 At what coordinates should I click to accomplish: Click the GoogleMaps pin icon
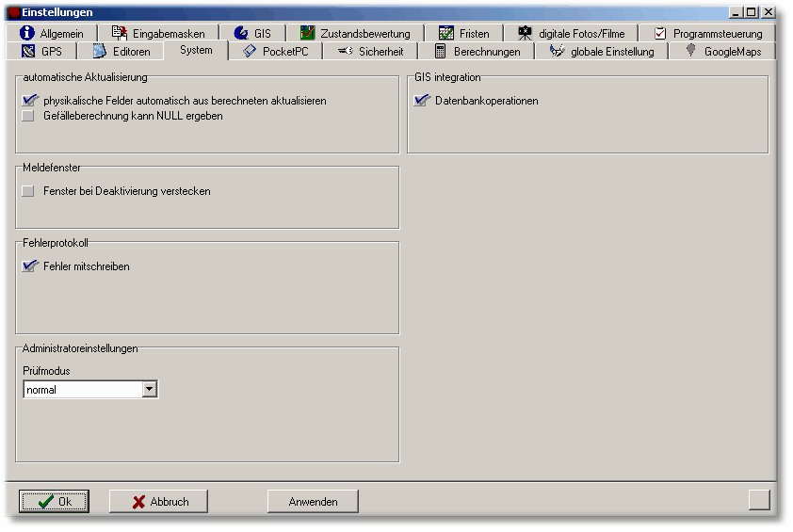(x=691, y=51)
